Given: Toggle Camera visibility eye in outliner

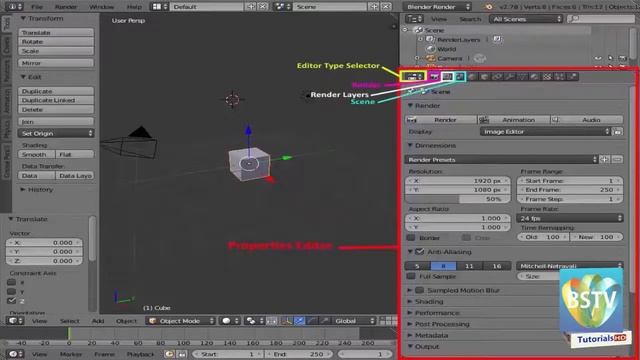Looking at the screenshot, I should (x=598, y=58).
